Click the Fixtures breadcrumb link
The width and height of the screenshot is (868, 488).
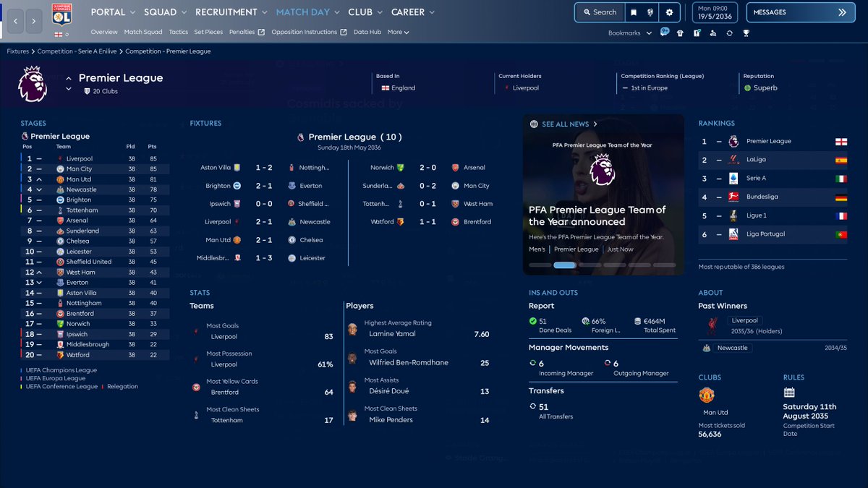pos(18,52)
